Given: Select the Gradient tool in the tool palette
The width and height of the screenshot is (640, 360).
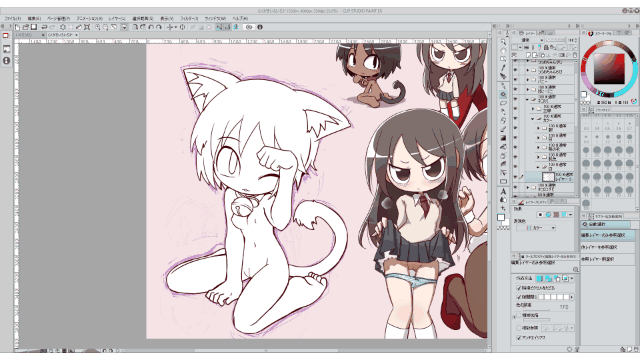Looking at the screenshot, I should pos(503,138).
